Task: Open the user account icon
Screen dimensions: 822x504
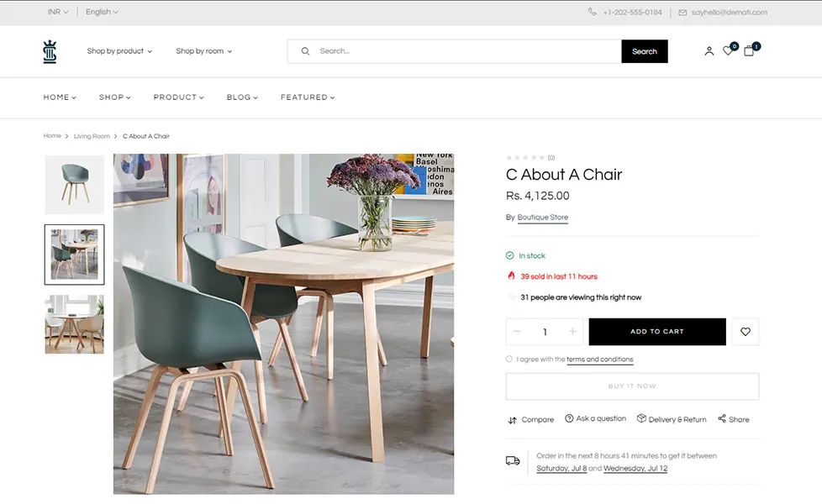Action: click(x=709, y=50)
